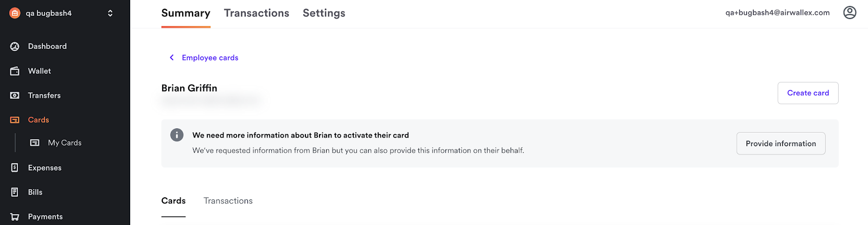Viewport: 868px width, 225px height.
Task: Click the back chevron beside Employee cards
Action: 171,58
